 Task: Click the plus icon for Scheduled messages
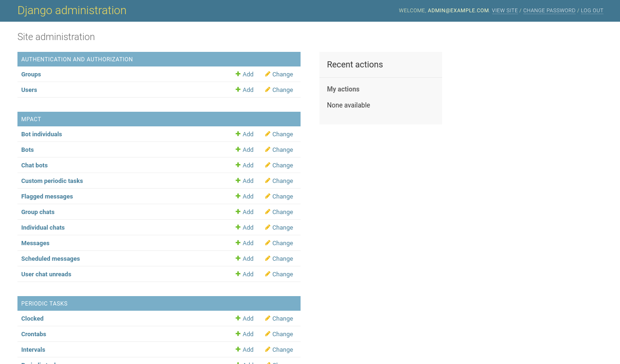click(238, 258)
